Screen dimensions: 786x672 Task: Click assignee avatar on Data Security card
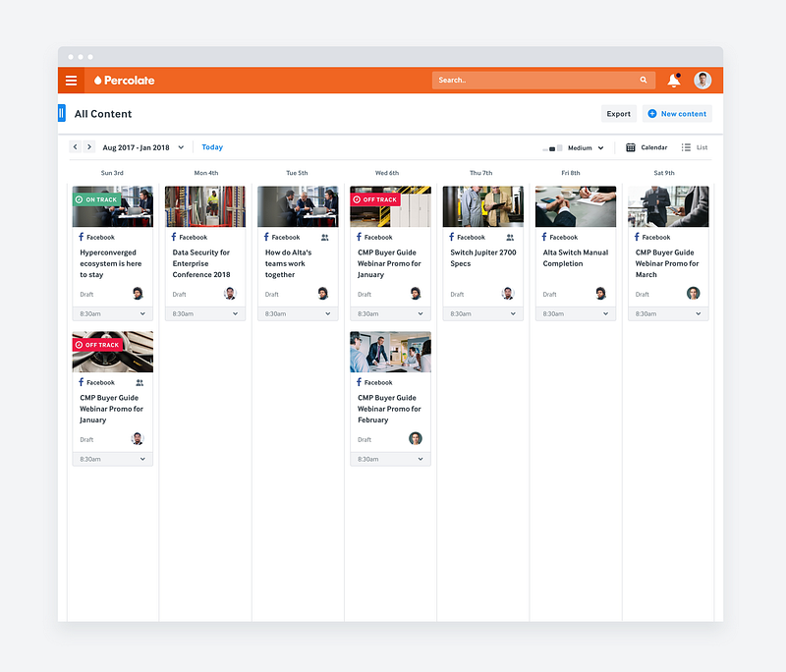(x=230, y=293)
